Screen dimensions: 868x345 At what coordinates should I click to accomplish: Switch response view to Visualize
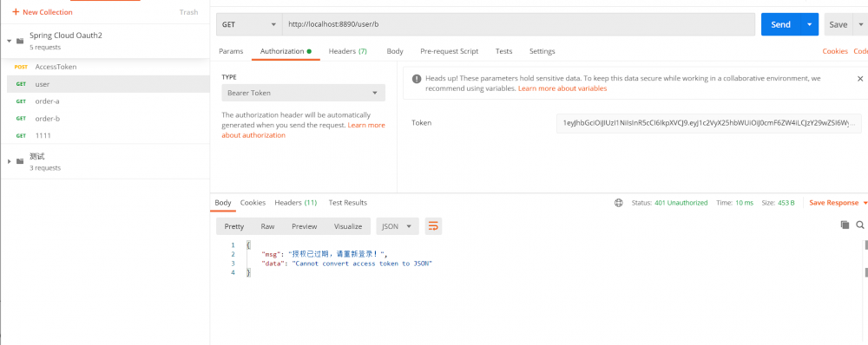pyautogui.click(x=348, y=226)
